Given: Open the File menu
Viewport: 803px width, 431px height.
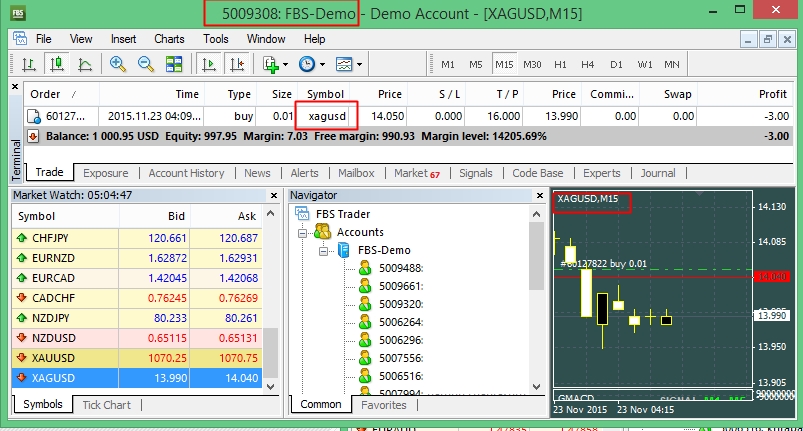Looking at the screenshot, I should 44,39.
